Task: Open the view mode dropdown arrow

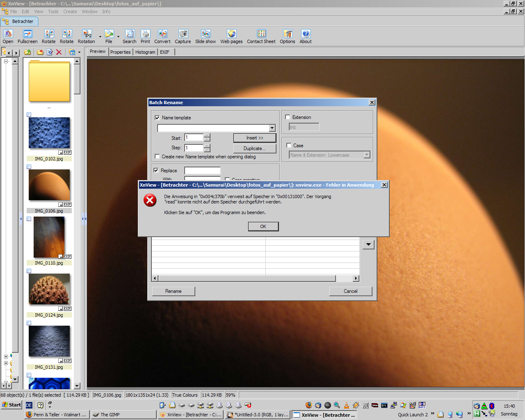Action: pyautogui.click(x=79, y=52)
